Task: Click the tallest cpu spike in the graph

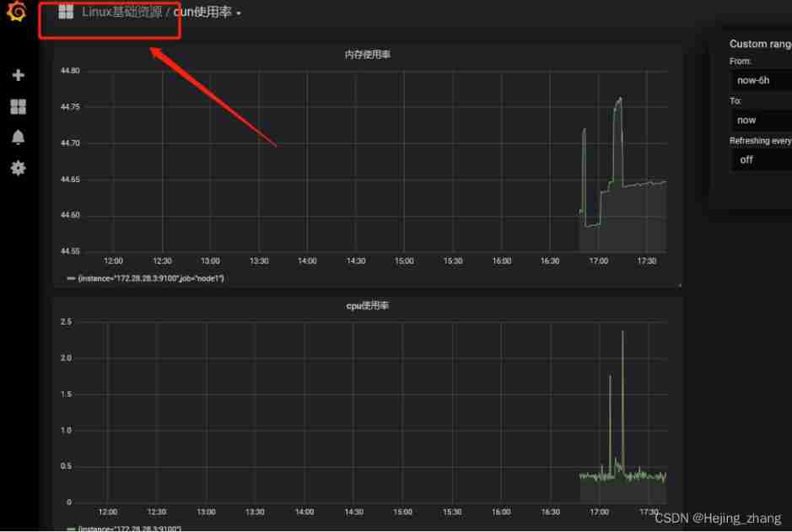Action: [x=622, y=333]
